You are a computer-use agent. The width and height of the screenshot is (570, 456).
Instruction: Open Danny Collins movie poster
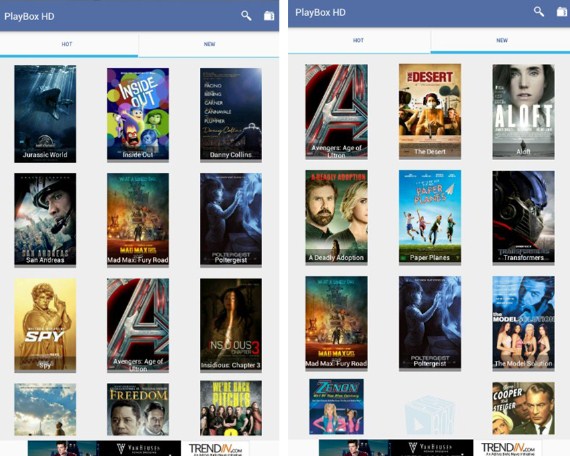(231, 114)
